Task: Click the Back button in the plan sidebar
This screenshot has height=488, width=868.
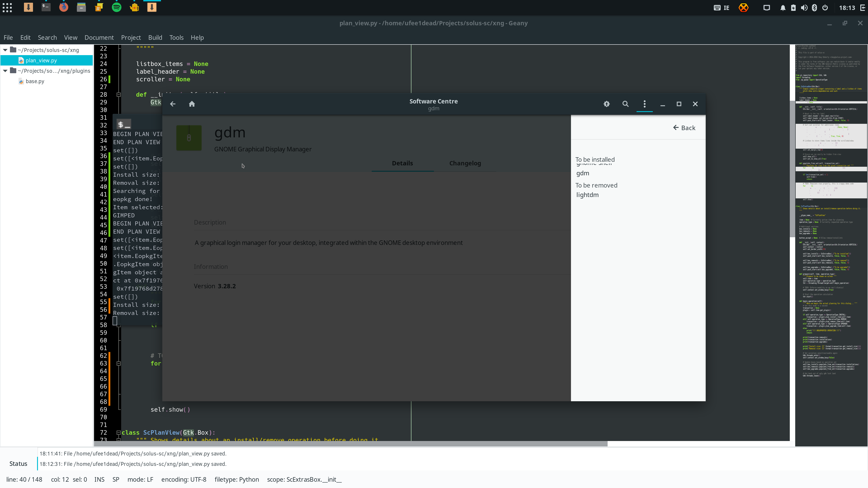Action: (x=684, y=128)
